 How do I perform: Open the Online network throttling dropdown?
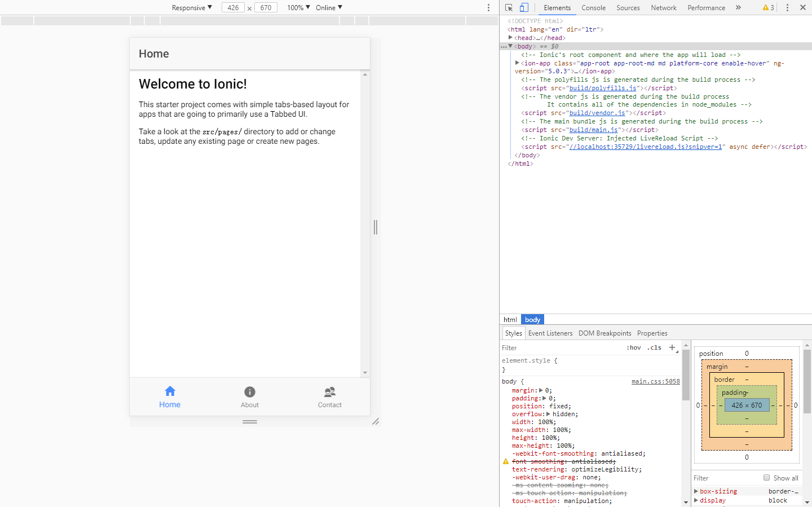coord(329,7)
